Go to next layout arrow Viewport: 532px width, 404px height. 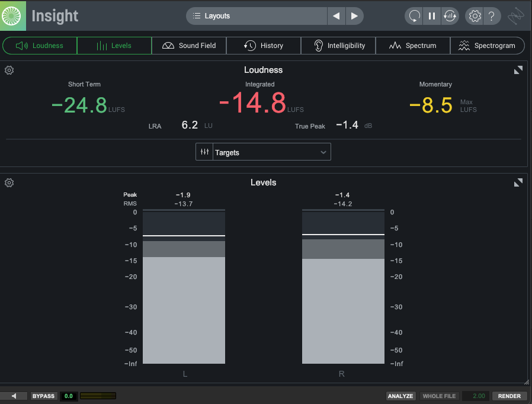coord(354,16)
